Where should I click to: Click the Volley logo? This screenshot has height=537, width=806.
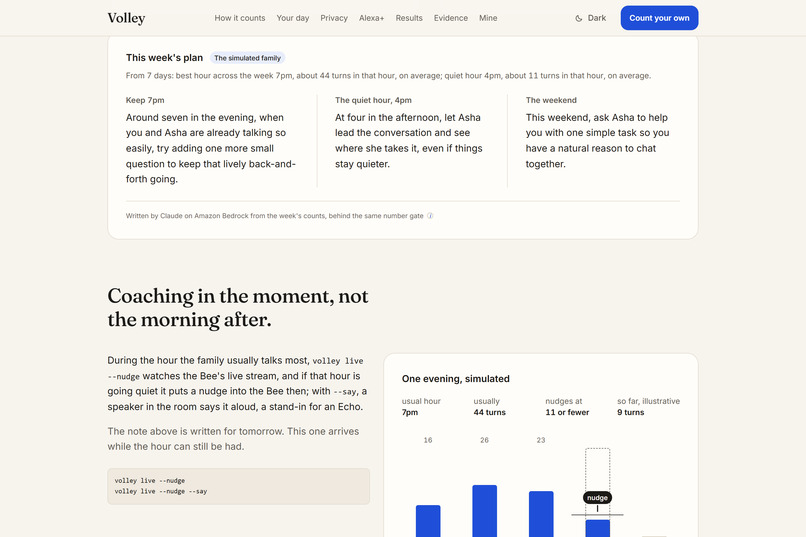[x=126, y=18]
